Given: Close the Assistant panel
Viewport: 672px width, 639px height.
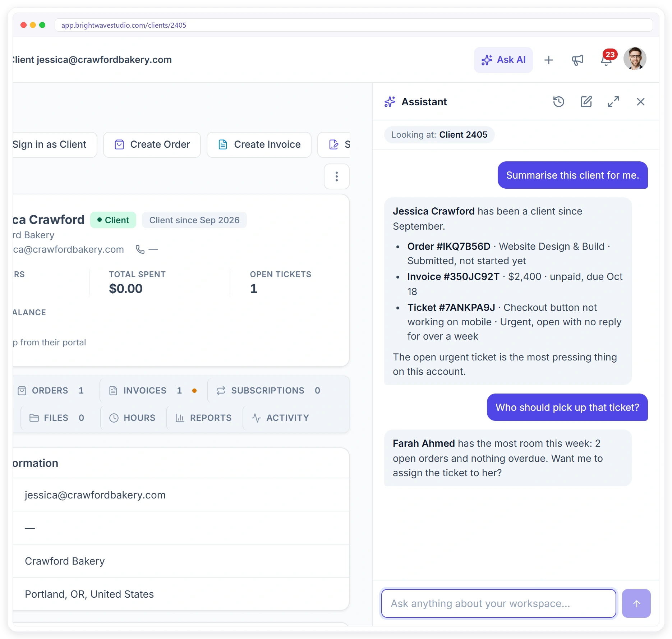Looking at the screenshot, I should (x=640, y=102).
